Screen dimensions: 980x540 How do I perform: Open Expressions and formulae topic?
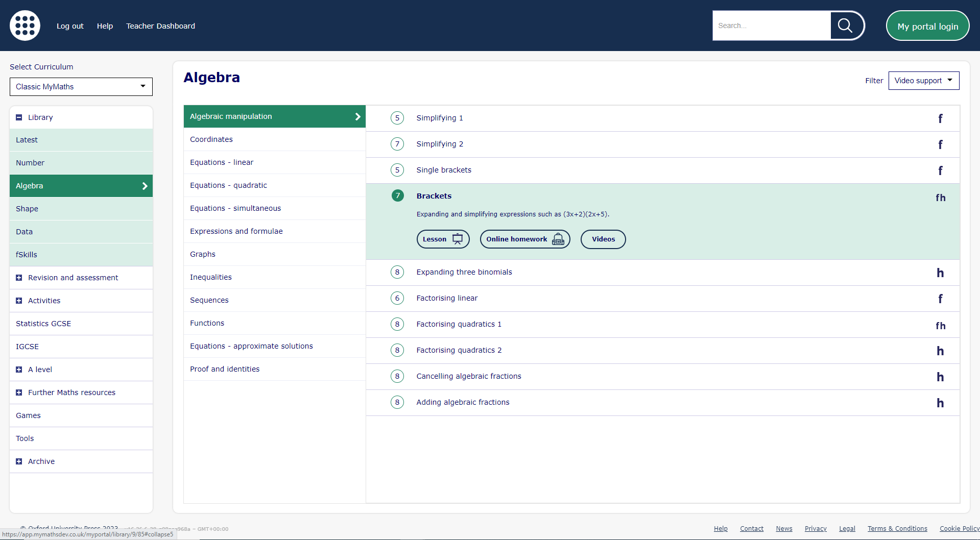click(x=275, y=231)
